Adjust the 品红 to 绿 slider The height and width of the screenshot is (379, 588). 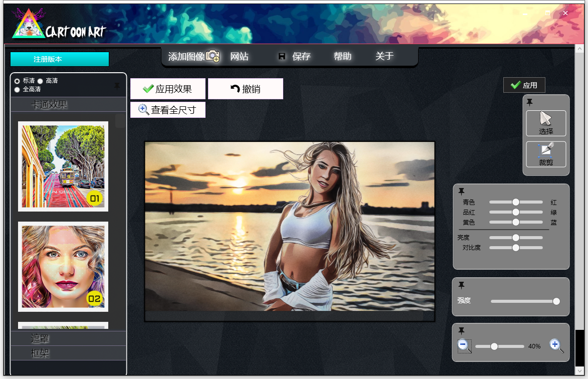516,212
